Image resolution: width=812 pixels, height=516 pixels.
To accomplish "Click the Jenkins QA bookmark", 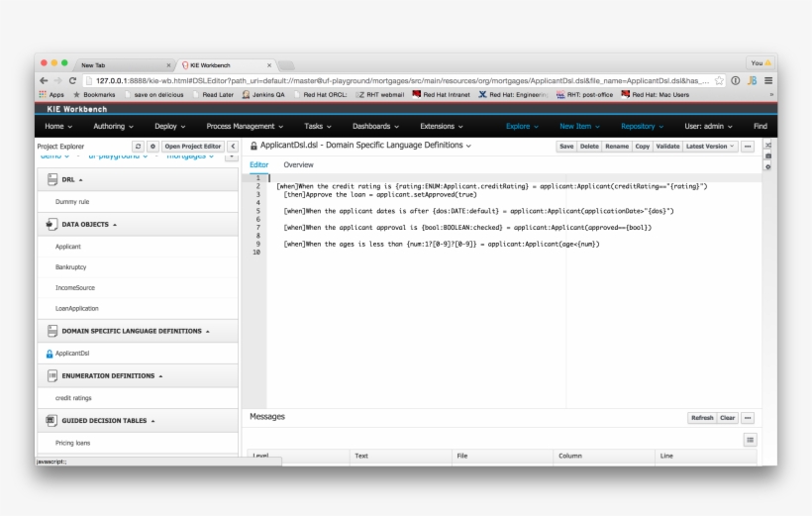I will [263, 95].
